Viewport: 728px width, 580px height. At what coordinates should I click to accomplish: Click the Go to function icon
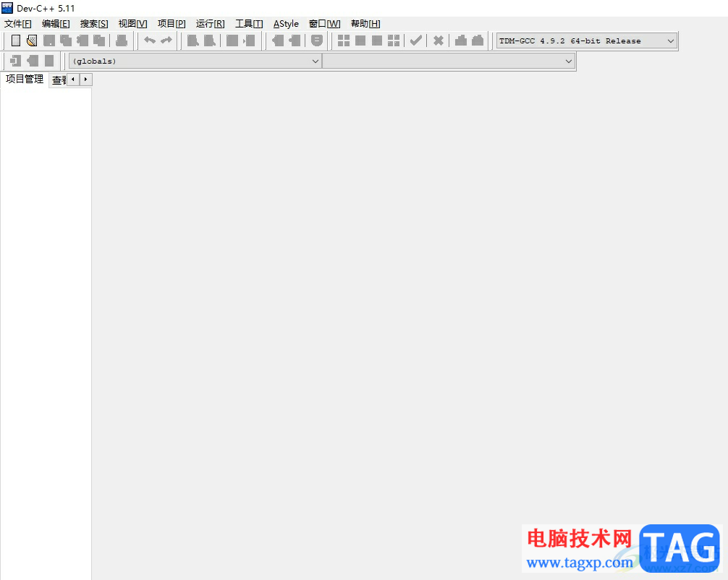point(232,40)
